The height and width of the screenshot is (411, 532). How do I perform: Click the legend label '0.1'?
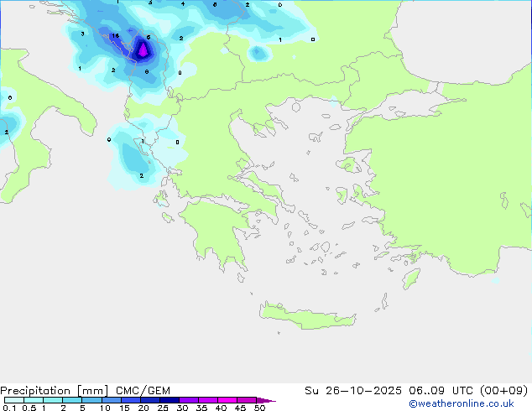pyautogui.click(x=9, y=408)
